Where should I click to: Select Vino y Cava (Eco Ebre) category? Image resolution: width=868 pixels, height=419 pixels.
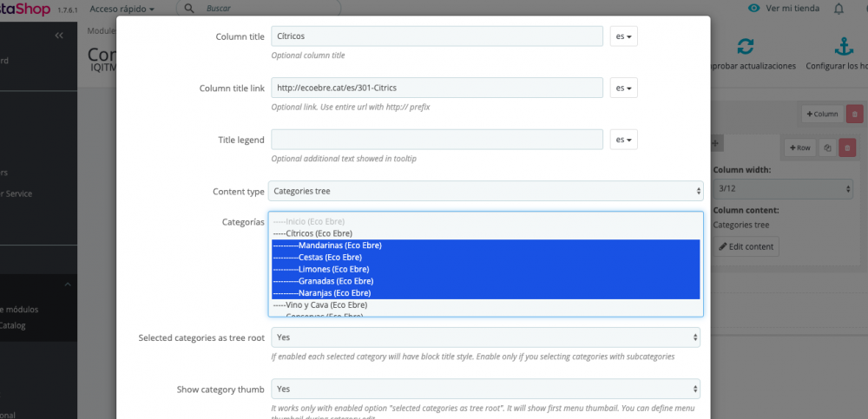[485, 305]
